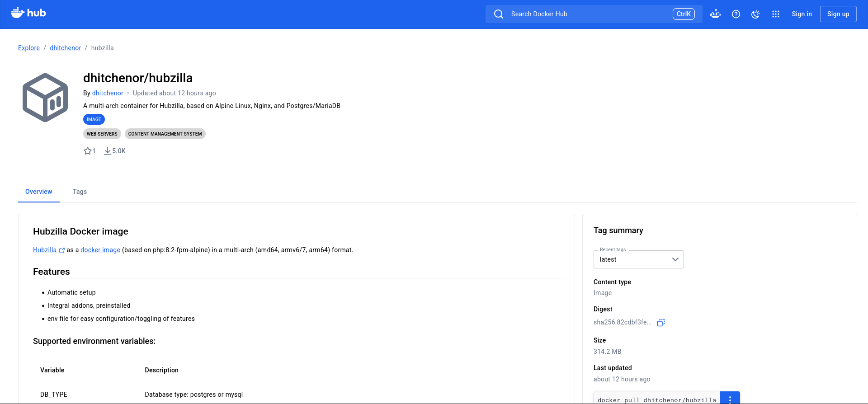Open the Hubzilla project link
Image resolution: width=868 pixels, height=404 pixels.
point(45,250)
